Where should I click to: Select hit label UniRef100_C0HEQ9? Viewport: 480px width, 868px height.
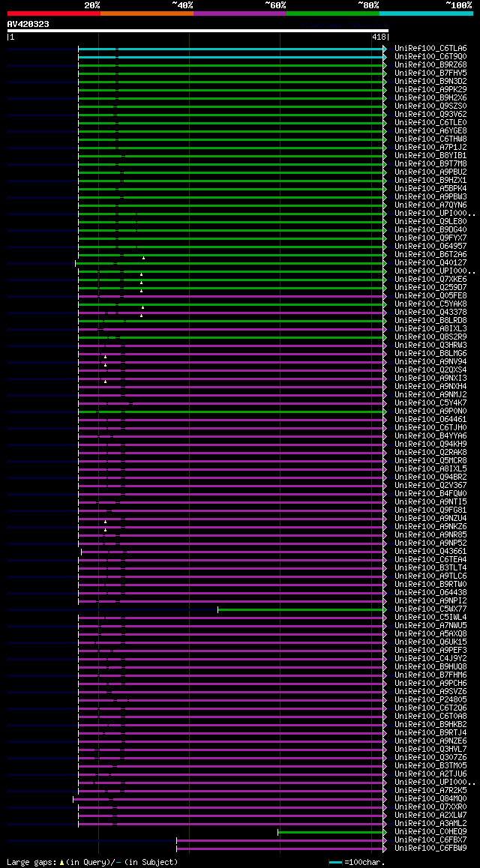pyautogui.click(x=430, y=832)
